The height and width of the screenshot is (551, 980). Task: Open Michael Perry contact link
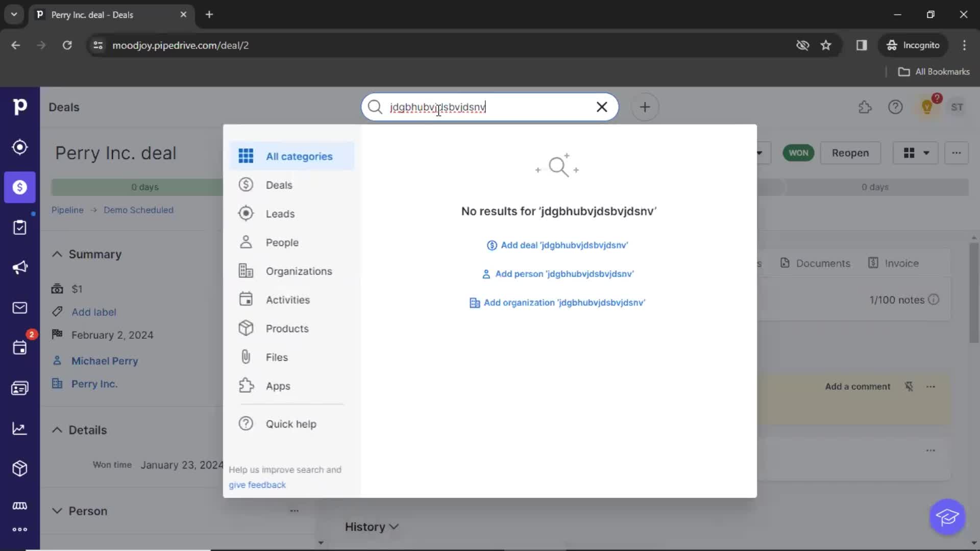pyautogui.click(x=105, y=361)
